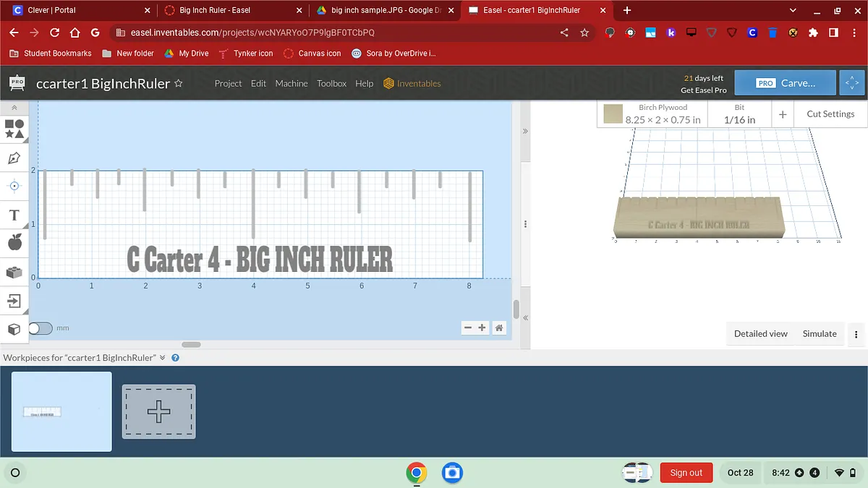Image resolution: width=868 pixels, height=488 pixels.
Task: Open the Icons library apple icon
Action: (14, 243)
